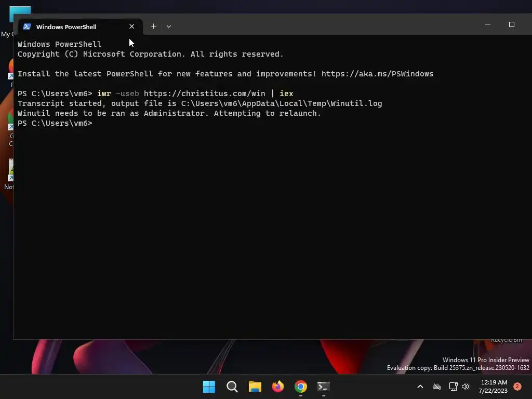The height and width of the screenshot is (399, 532).
Task: Click the OneDrive cloud tray icon
Action: point(437,387)
